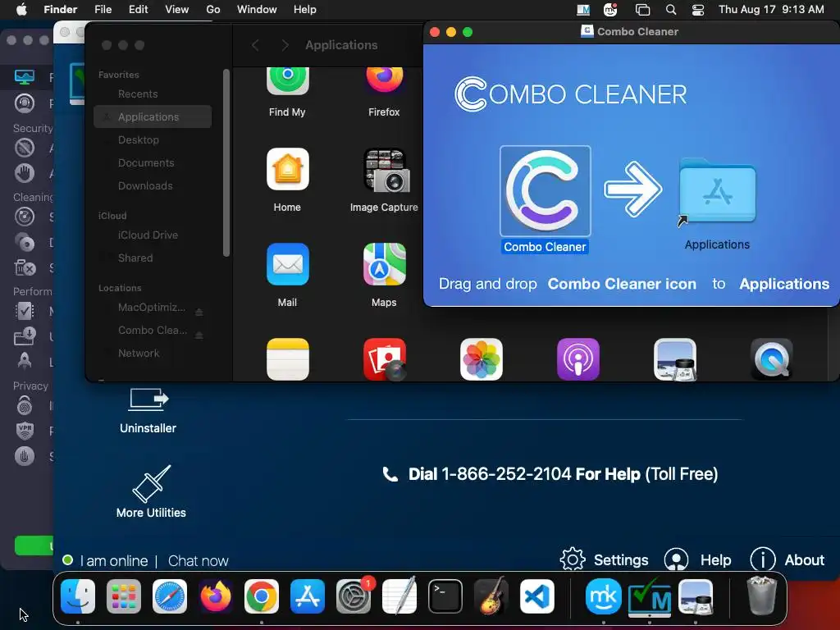Click the Finder sidebar scrollbar
Screen dimensions: 840x630
(226, 162)
